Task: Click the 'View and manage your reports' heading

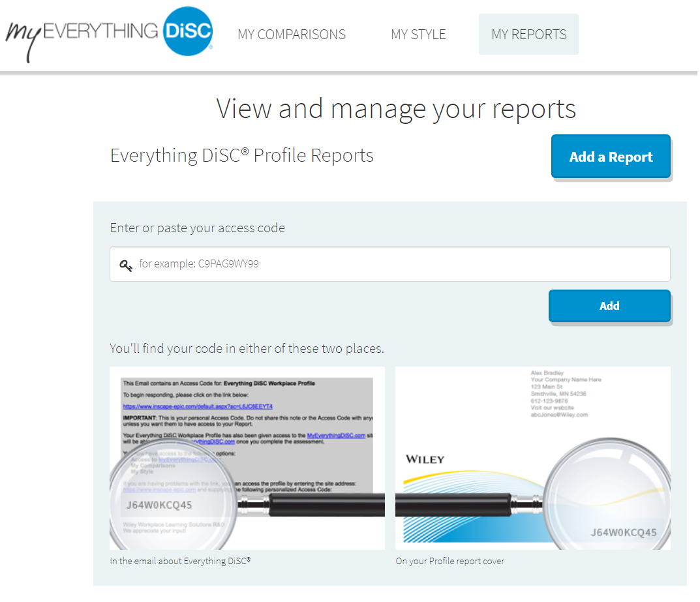Action: 397,109
